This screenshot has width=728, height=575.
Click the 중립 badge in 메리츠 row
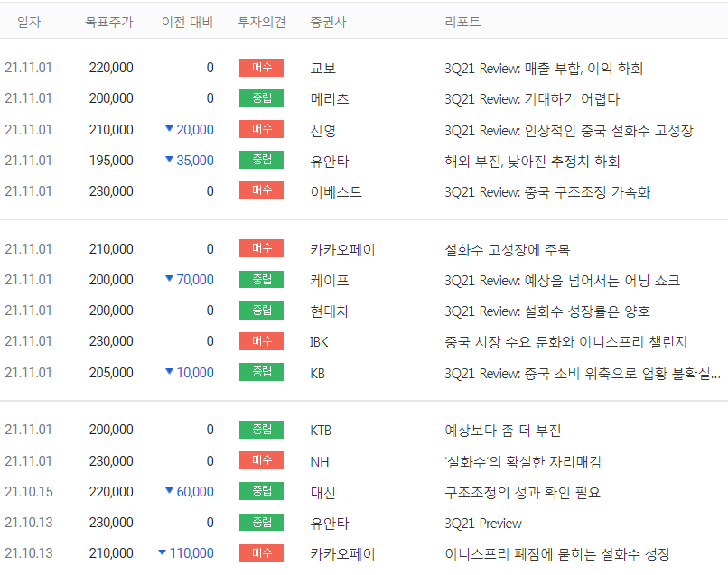[261, 98]
